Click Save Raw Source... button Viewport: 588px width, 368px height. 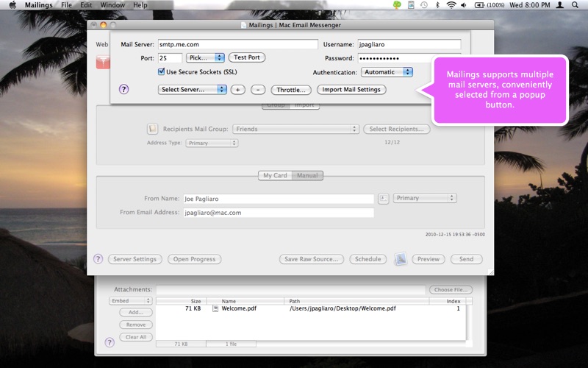click(x=311, y=259)
